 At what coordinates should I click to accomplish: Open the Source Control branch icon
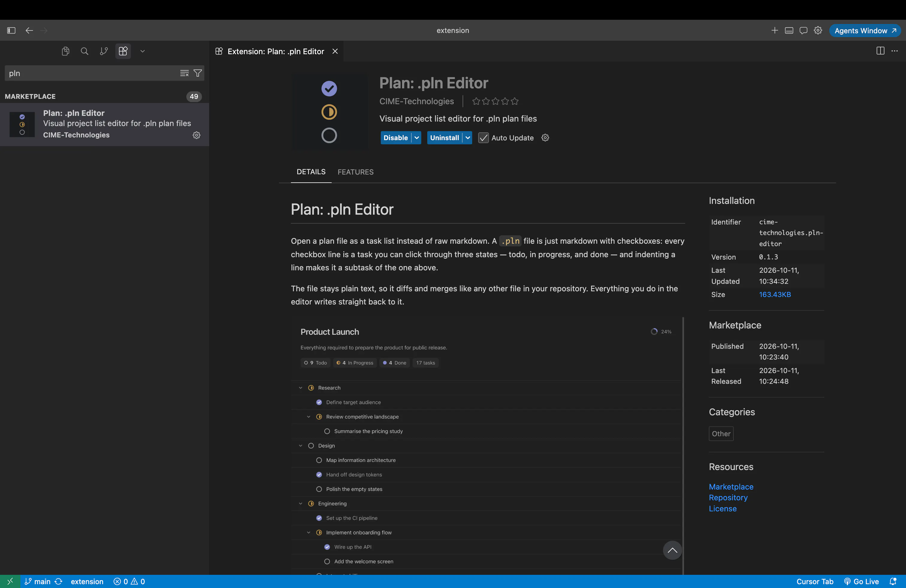(x=104, y=51)
